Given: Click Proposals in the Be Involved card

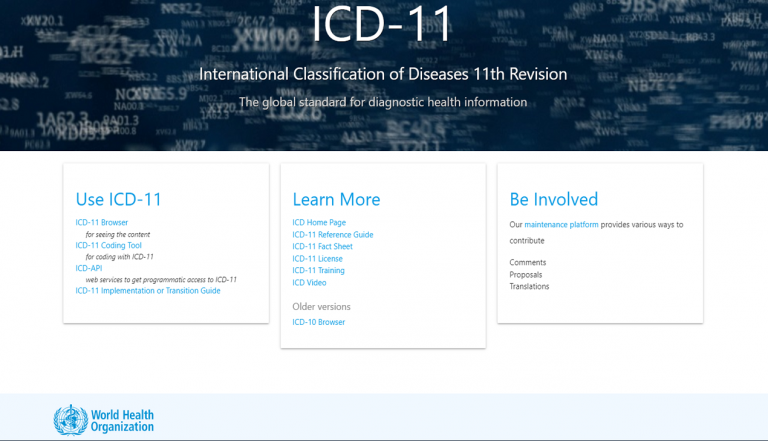Looking at the screenshot, I should (x=527, y=274).
